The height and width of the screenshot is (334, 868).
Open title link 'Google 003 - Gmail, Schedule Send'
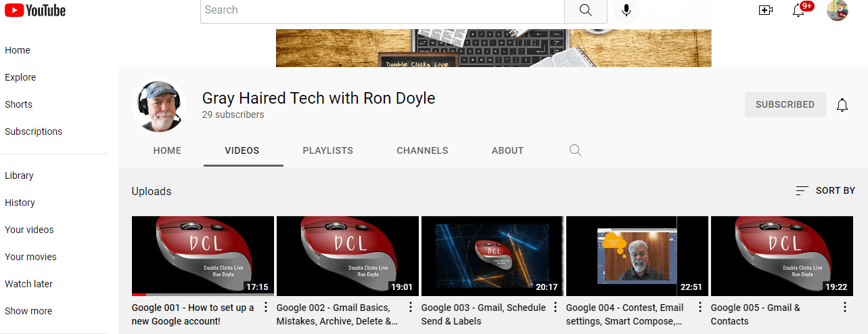tap(483, 314)
